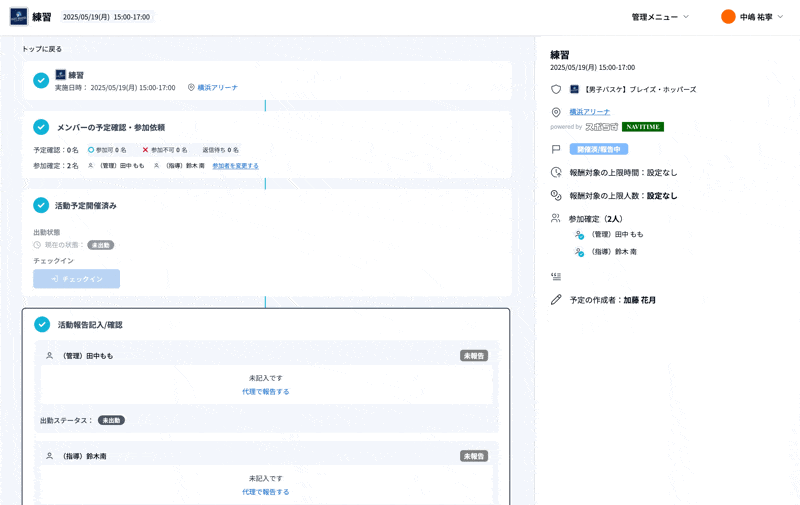Viewport: 800px width, 505px height.
Task: Open the 横浜アリーナ link in the details panel
Action: (x=589, y=112)
